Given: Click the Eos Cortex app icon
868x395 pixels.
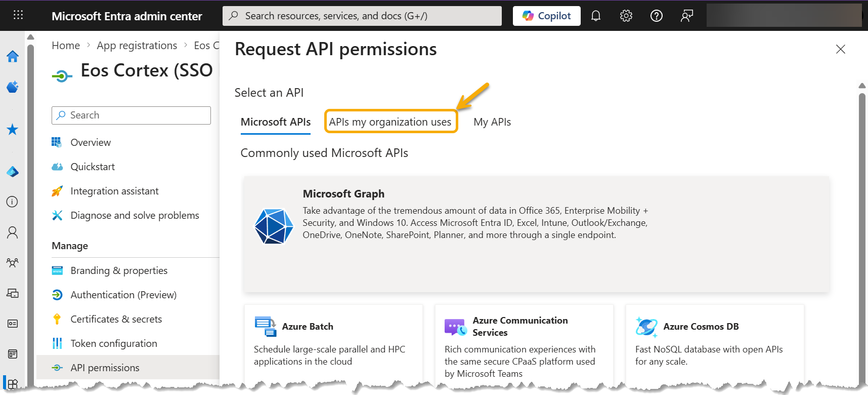Looking at the screenshot, I should pos(62,76).
